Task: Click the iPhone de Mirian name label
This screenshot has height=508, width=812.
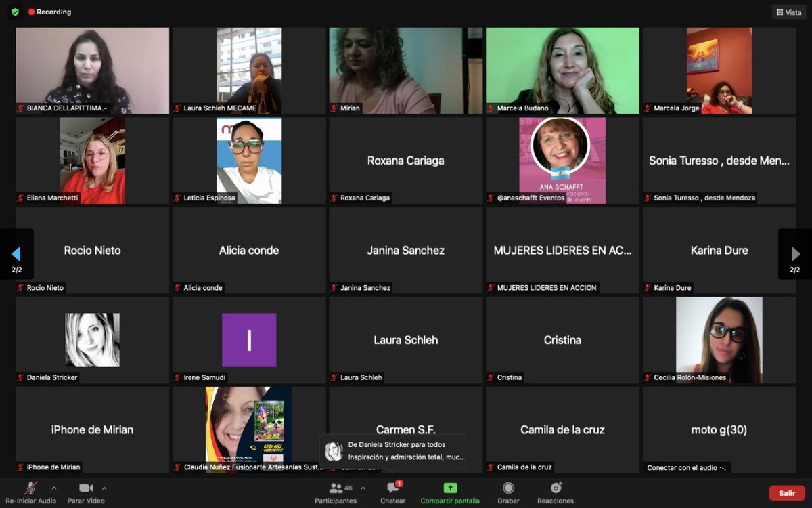Action: (53, 467)
